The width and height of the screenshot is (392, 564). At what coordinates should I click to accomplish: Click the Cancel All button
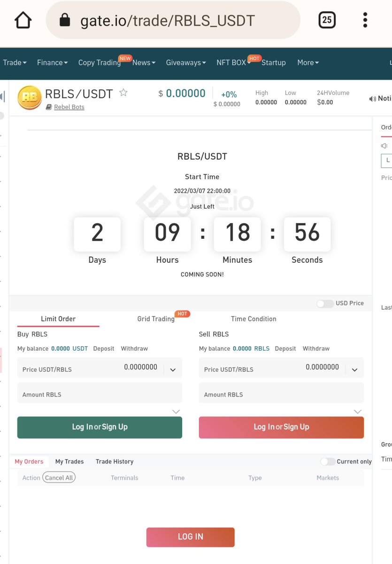point(59,478)
